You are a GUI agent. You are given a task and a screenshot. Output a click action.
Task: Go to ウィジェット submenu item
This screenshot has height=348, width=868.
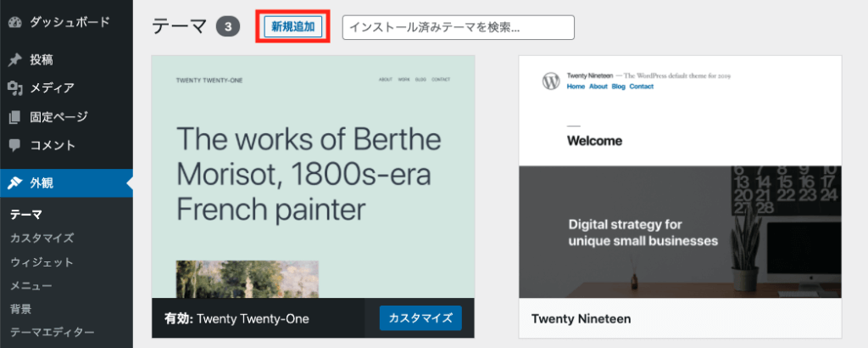(x=42, y=262)
